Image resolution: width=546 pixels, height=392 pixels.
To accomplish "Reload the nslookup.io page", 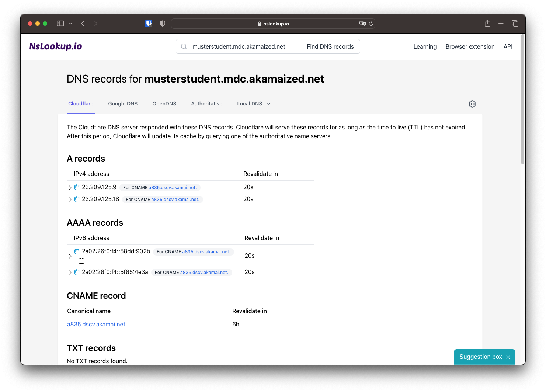I will [371, 24].
